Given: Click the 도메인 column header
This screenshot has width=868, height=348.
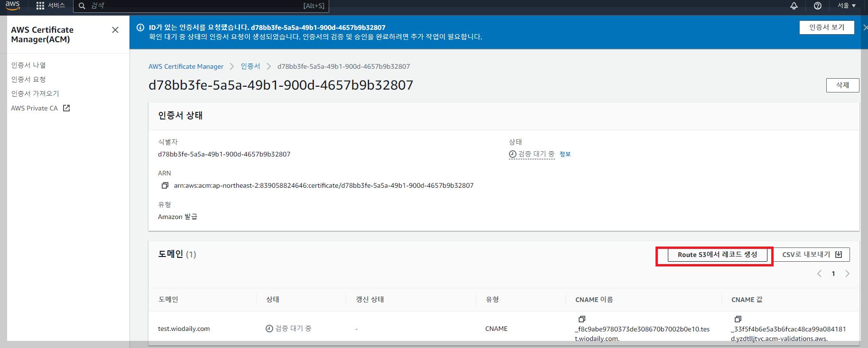Looking at the screenshot, I should (x=168, y=300).
